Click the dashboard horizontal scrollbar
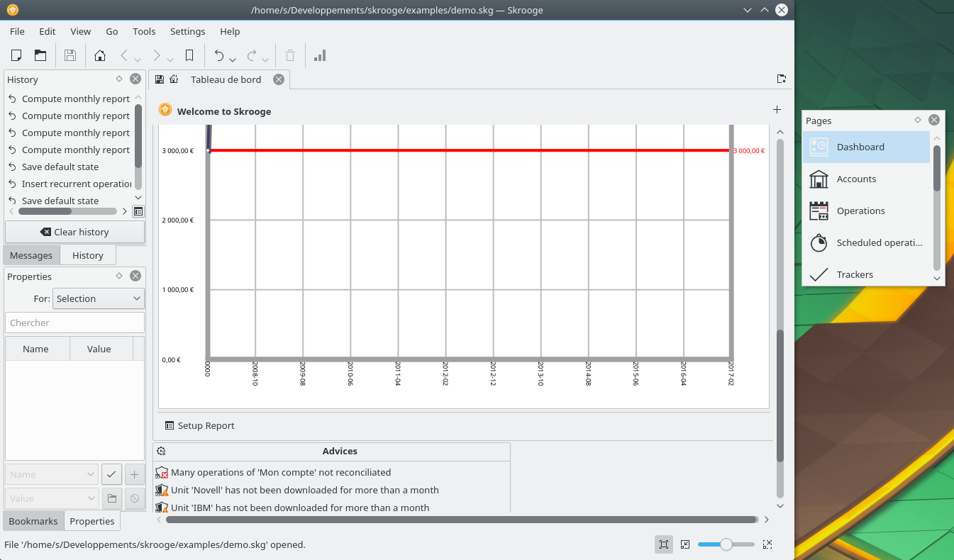The image size is (954, 560). 462,520
